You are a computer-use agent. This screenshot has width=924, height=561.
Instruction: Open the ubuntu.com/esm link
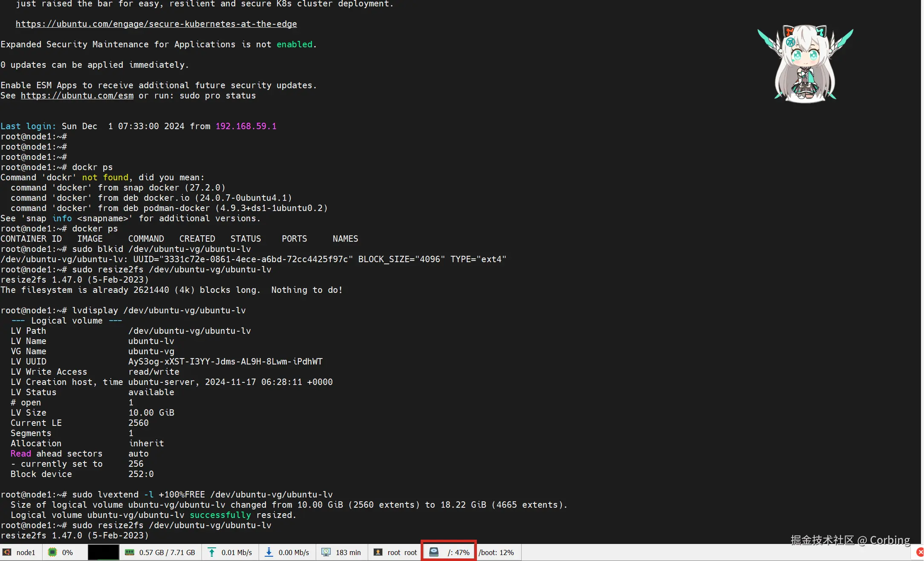[77, 95]
